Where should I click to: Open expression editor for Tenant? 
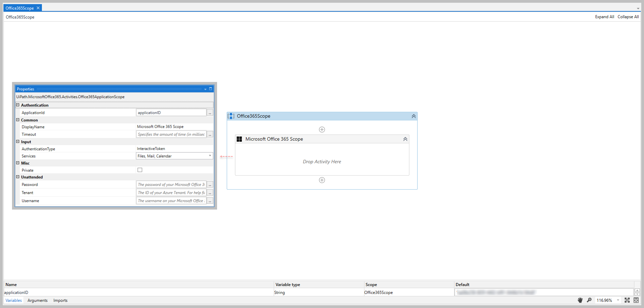(x=210, y=193)
